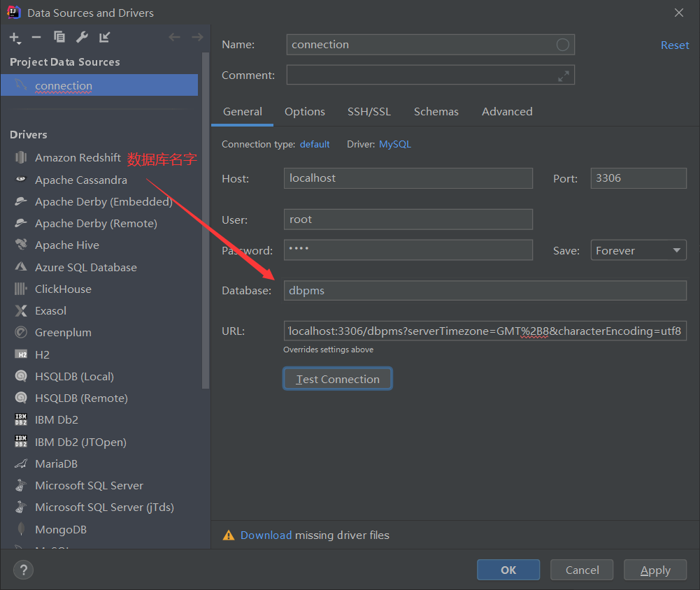Click the Reset link
The width and height of the screenshot is (700, 590).
675,45
